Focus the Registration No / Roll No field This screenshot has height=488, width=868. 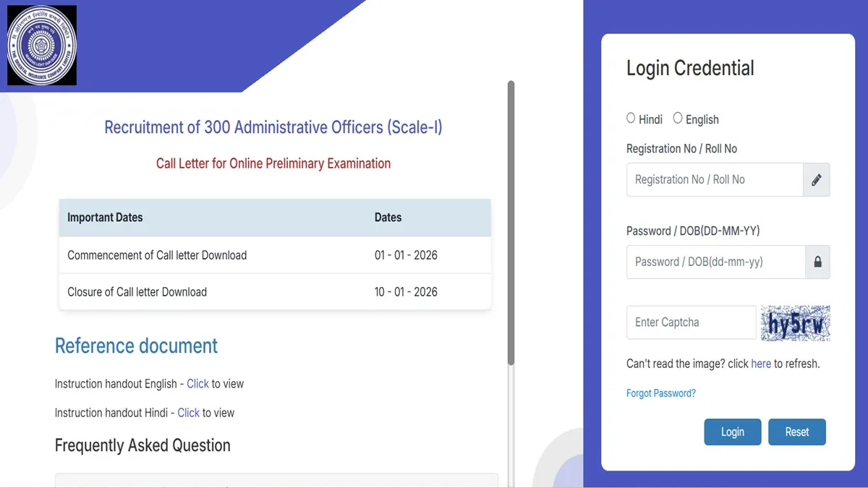(x=715, y=180)
